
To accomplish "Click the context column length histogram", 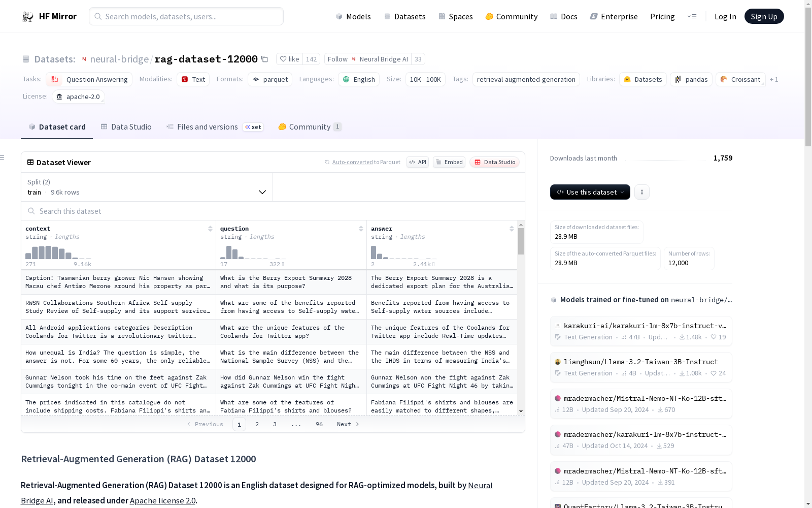I will pyautogui.click(x=58, y=252).
